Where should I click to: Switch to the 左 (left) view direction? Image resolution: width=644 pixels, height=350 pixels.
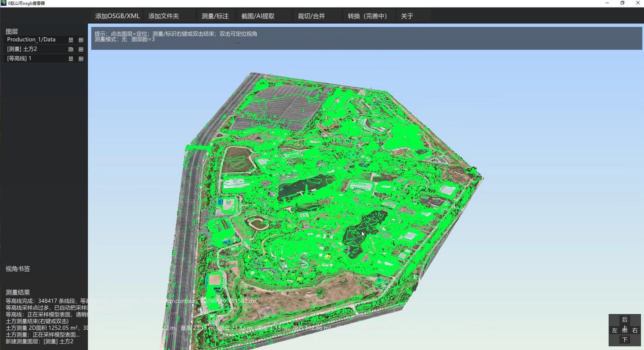pyautogui.click(x=614, y=330)
